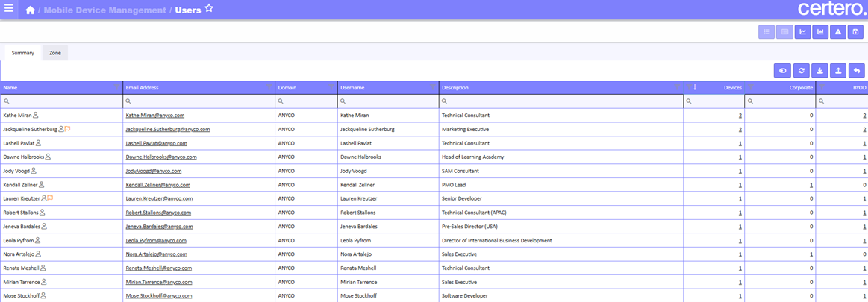The height and width of the screenshot is (302, 868).
Task: Favorite the Users page with the star
Action: [209, 8]
